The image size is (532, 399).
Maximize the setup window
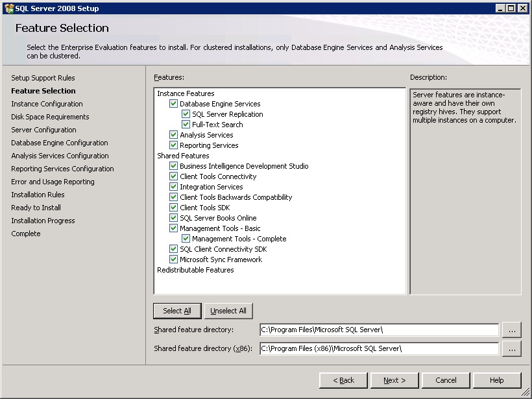[511, 8]
